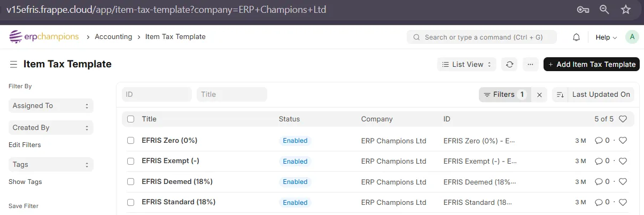Open comments for EFRIS Exempt (-) row
The width and height of the screenshot is (644, 215).
coord(602,161)
